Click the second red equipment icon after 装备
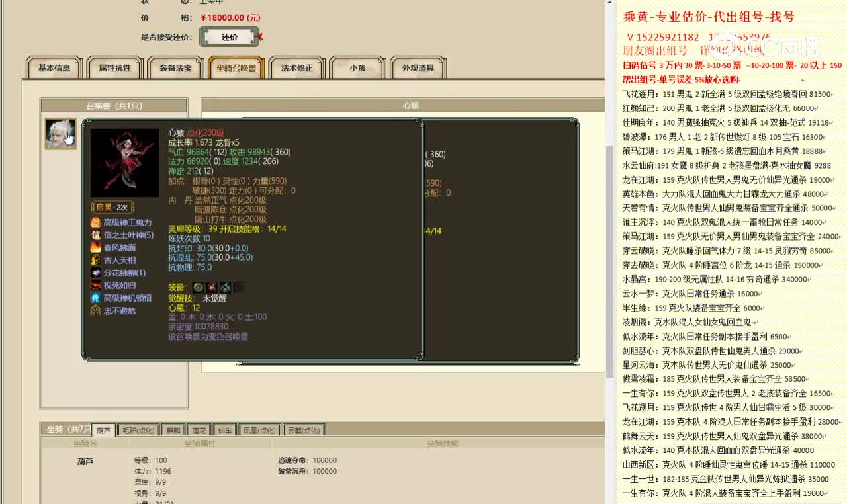Image resolution: width=847 pixels, height=504 pixels. [212, 287]
